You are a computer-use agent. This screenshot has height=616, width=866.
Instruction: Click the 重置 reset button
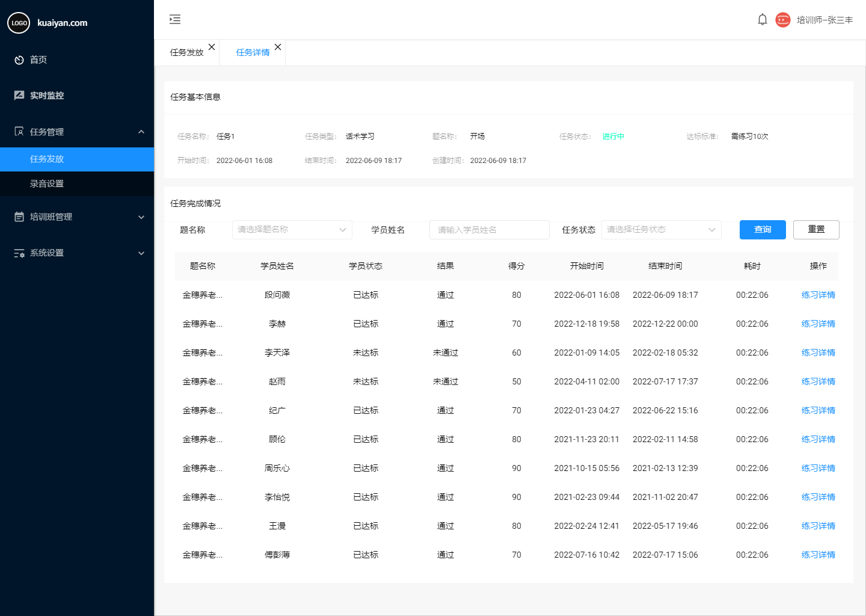(816, 230)
